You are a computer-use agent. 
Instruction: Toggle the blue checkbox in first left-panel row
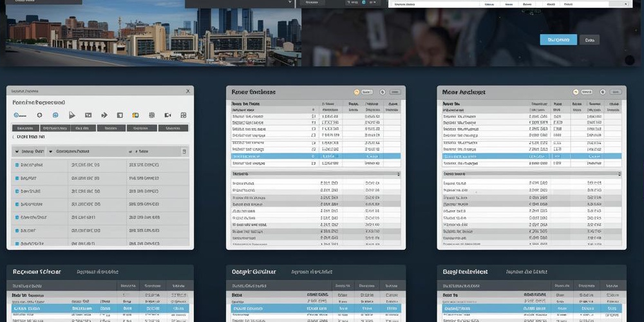(17, 165)
